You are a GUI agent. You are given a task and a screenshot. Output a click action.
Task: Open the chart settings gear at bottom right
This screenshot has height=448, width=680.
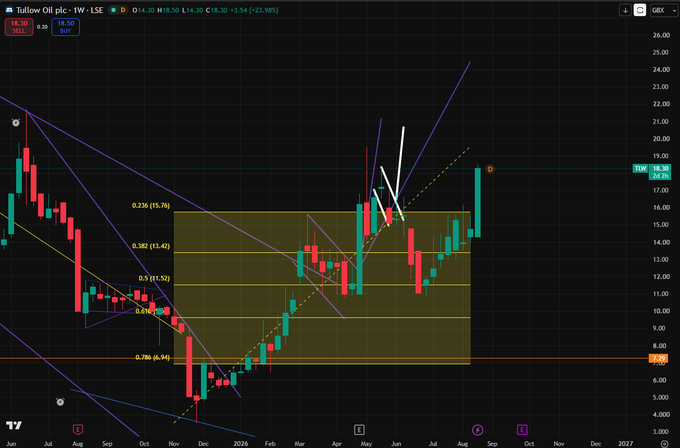(664, 444)
